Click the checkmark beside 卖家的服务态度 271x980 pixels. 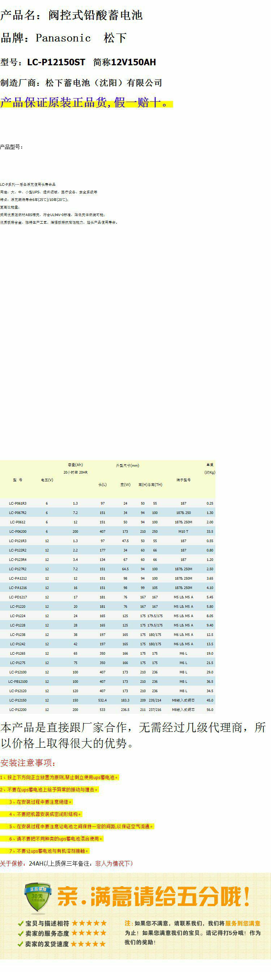coord(21,933)
